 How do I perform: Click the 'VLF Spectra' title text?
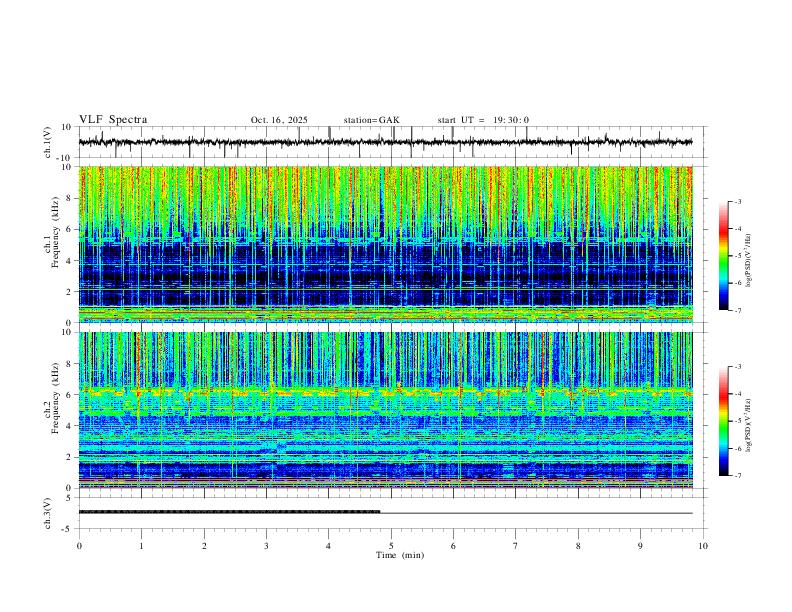click(113, 120)
